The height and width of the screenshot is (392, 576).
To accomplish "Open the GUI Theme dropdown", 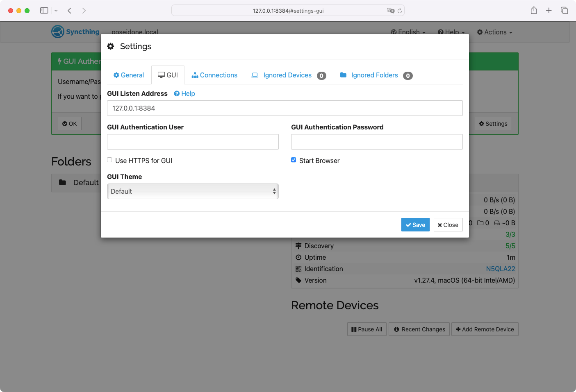I will [193, 191].
